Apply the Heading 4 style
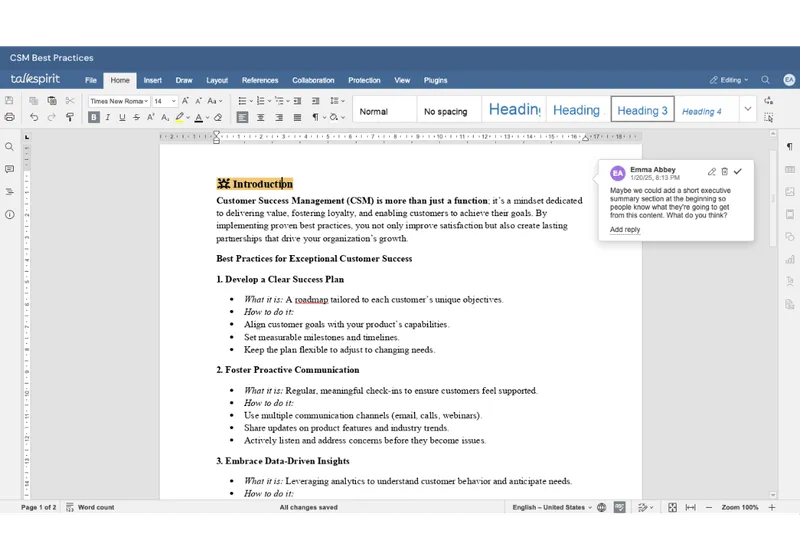The height and width of the screenshot is (560, 800). coord(707,109)
